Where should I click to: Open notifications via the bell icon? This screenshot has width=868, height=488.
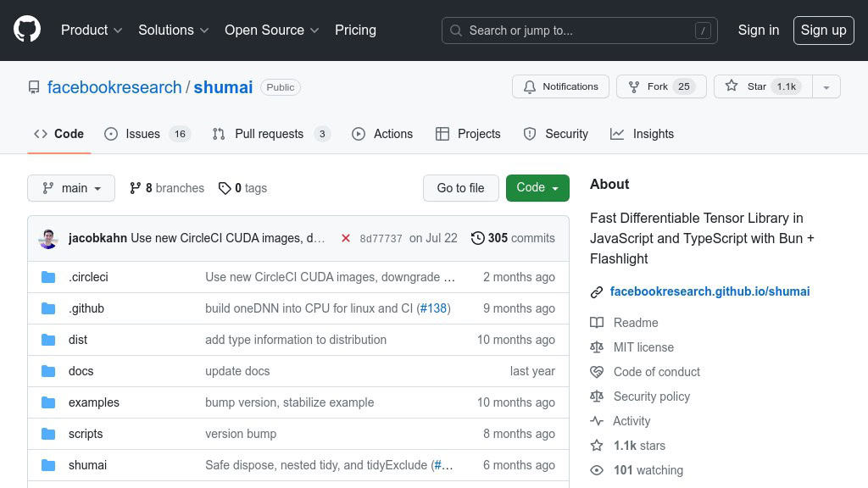tap(530, 86)
